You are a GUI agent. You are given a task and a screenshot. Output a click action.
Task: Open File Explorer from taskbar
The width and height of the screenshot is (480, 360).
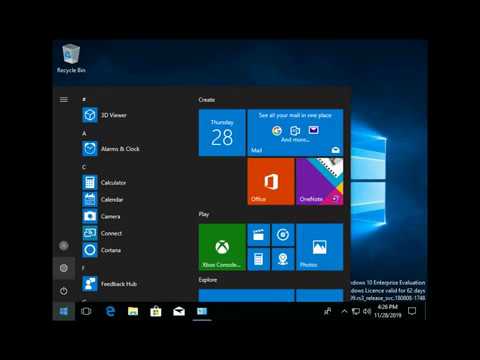point(133,311)
